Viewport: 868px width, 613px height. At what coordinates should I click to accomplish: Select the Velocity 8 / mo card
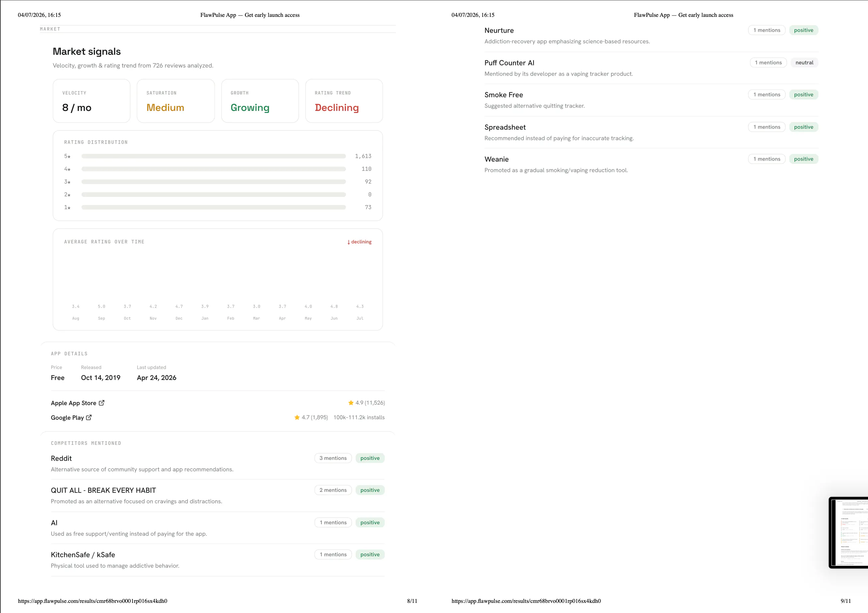[x=91, y=101]
